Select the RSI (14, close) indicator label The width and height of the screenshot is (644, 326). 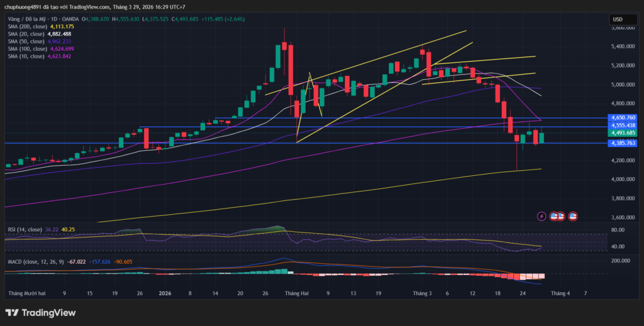(x=24, y=230)
